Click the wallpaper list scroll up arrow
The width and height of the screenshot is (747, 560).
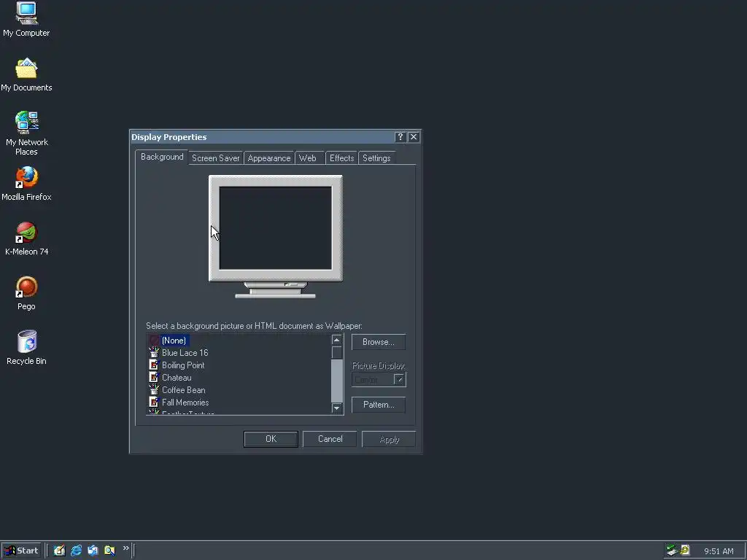337,340
